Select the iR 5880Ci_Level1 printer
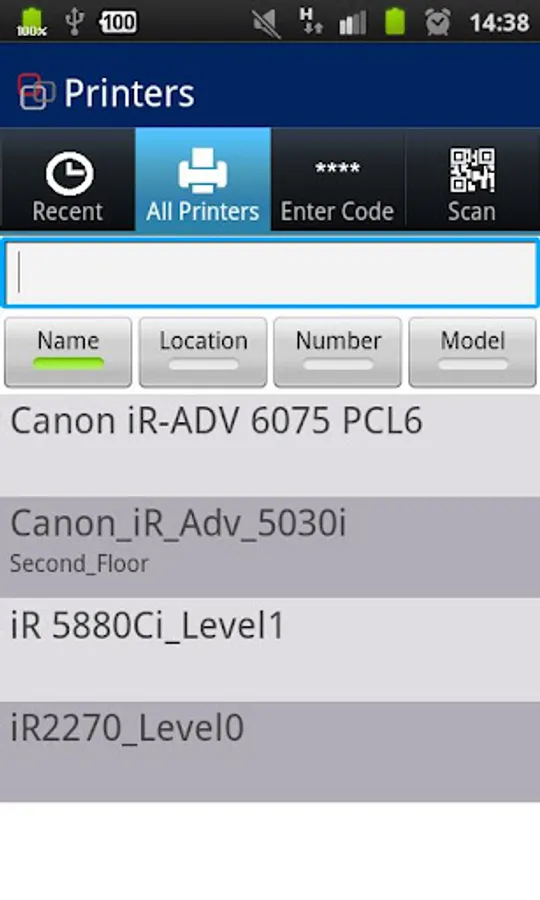Image resolution: width=540 pixels, height=900 pixels. tap(270, 650)
